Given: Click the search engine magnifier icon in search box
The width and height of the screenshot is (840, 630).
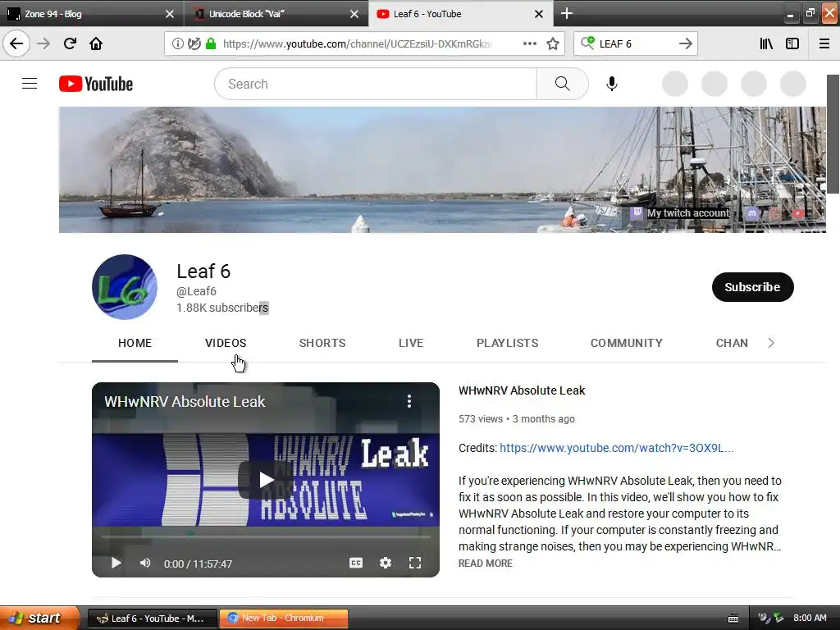Looking at the screenshot, I should (587, 43).
